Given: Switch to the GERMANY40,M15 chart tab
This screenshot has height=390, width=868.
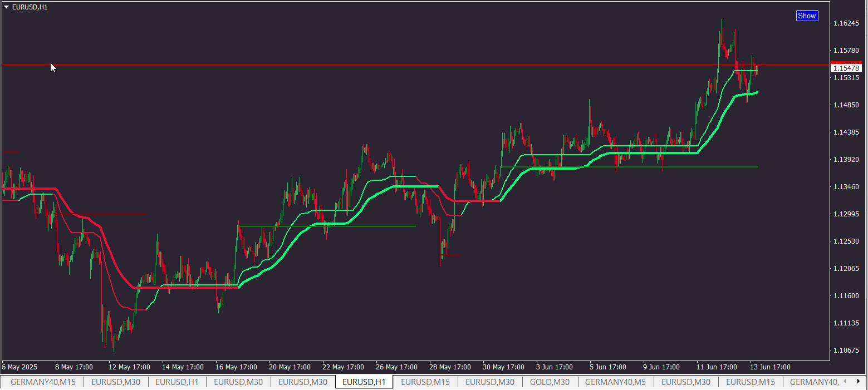Looking at the screenshot, I should (x=43, y=382).
